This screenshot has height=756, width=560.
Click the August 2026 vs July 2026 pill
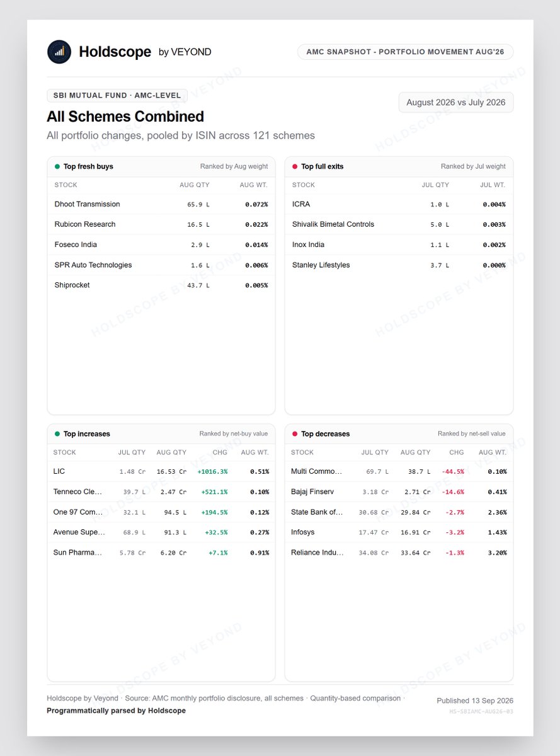pos(456,102)
